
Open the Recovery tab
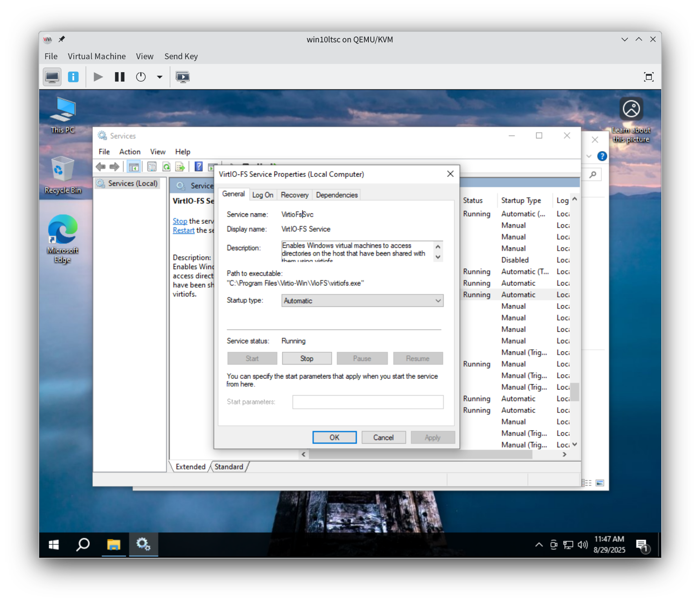pos(294,195)
